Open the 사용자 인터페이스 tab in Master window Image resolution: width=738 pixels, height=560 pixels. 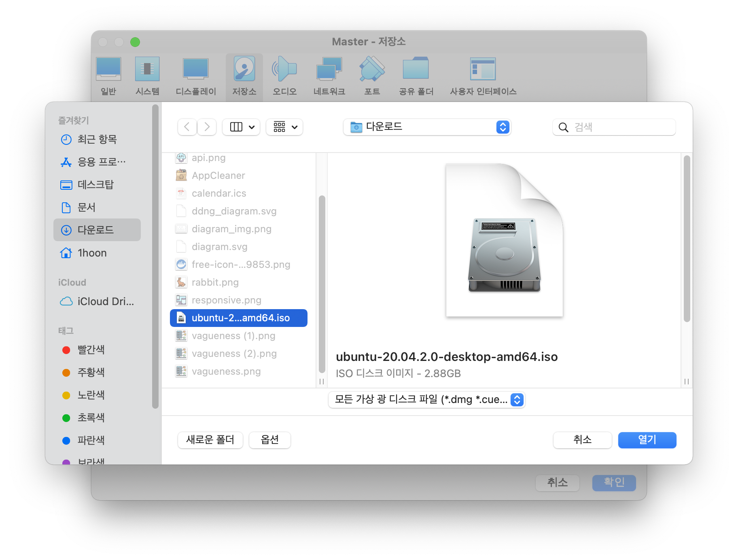[x=483, y=76]
